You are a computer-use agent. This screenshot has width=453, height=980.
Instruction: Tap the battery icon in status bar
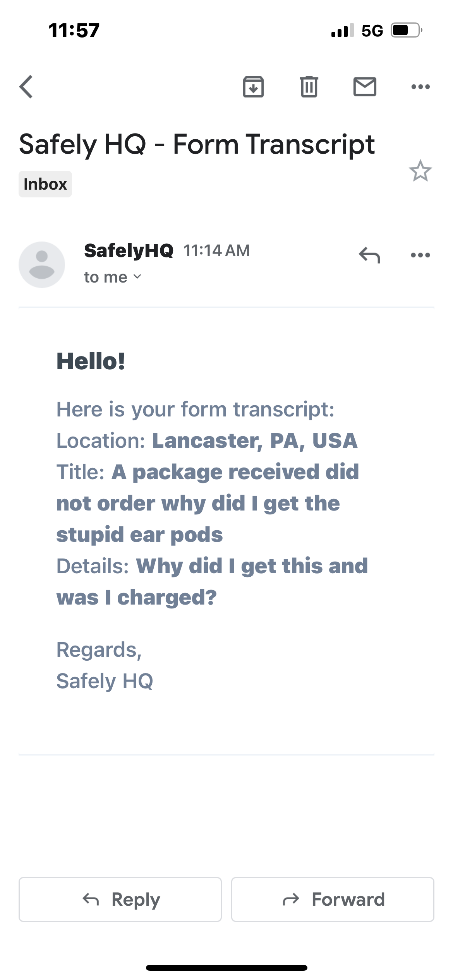click(x=406, y=30)
